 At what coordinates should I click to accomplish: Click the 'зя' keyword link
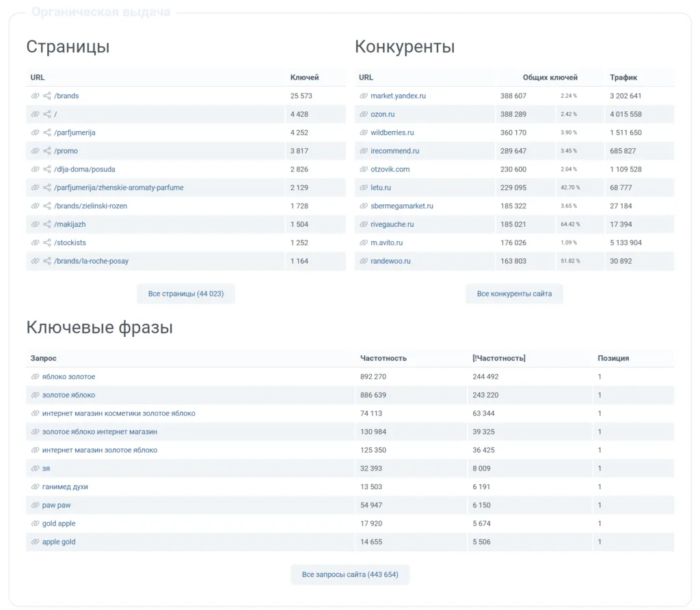46,469
